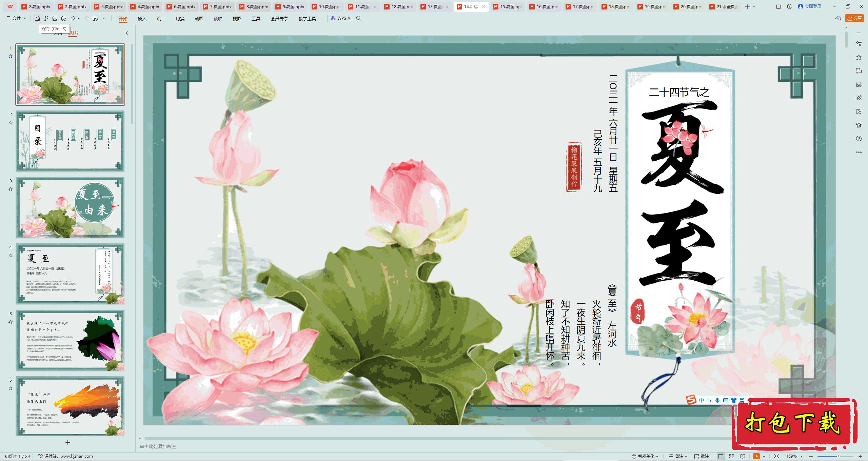
Task: Open the 设计 ribbon tab
Action: pyautogui.click(x=161, y=19)
